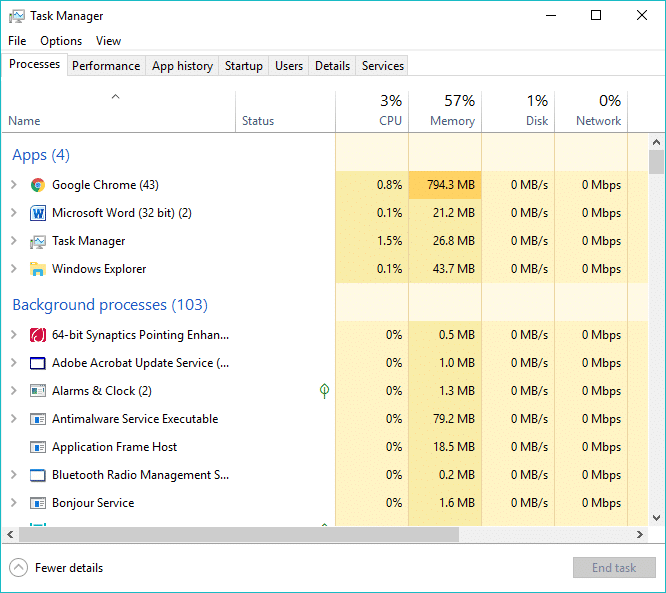Screen dimensions: 666x593
Task: Click the Synaptics Pointing Enhancer icon
Action: coord(38,335)
